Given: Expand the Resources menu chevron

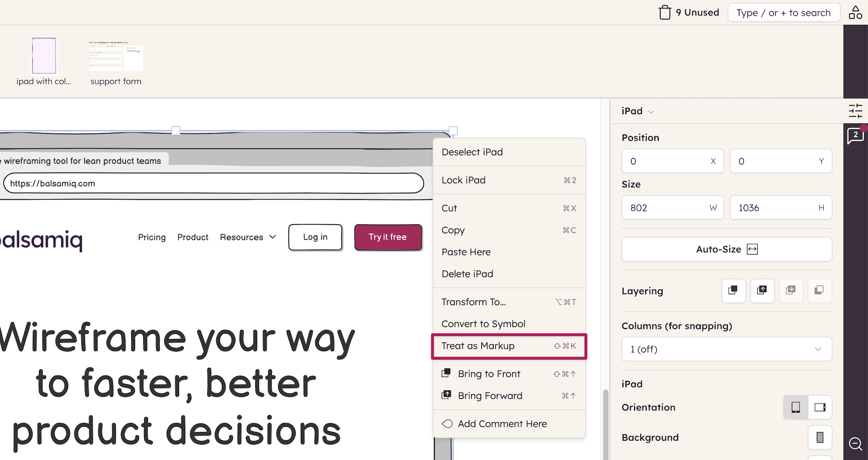Looking at the screenshot, I should (x=272, y=237).
